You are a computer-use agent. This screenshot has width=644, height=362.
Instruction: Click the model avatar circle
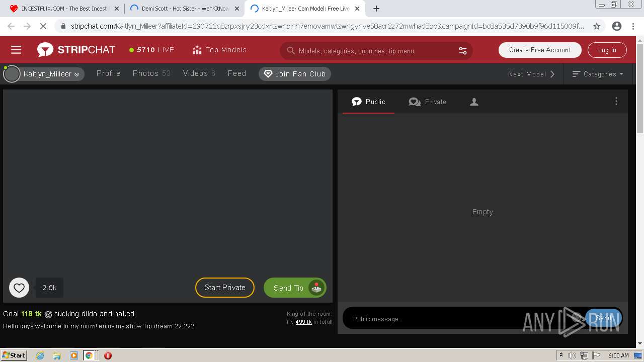click(12, 74)
